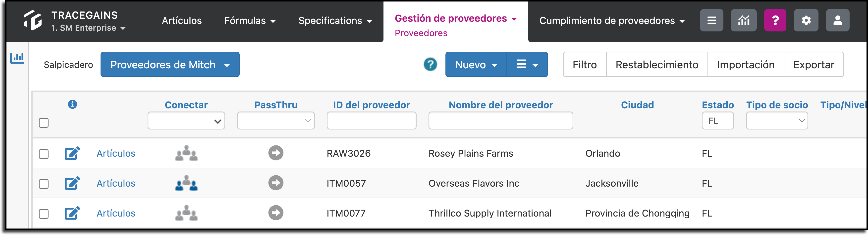Check the Rosey Plains Farms row checkbox

(x=44, y=154)
